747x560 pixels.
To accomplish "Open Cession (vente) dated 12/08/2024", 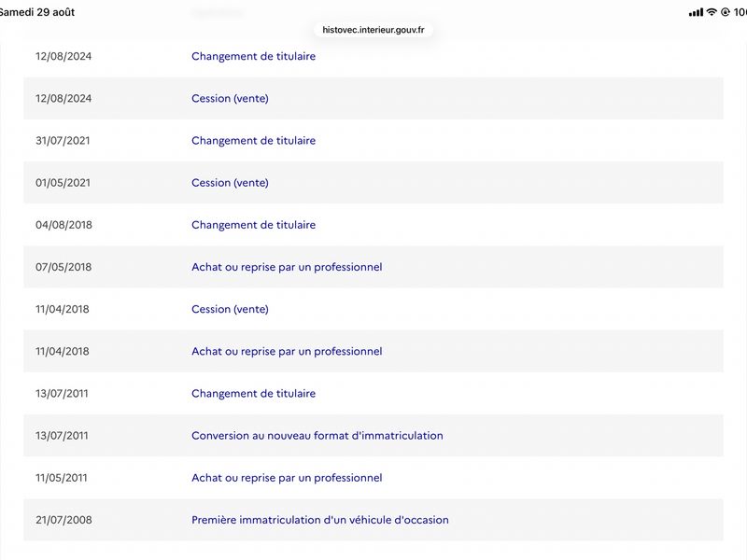I will (x=230, y=99).
